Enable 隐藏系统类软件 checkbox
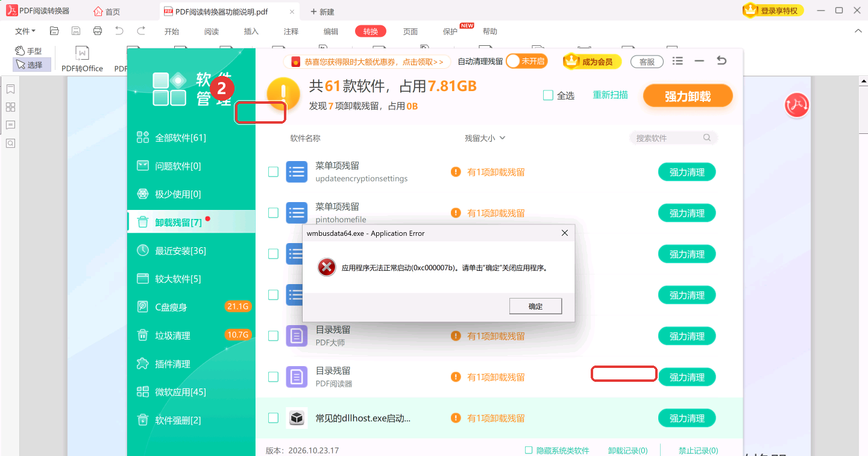The height and width of the screenshot is (456, 868). coord(529,450)
